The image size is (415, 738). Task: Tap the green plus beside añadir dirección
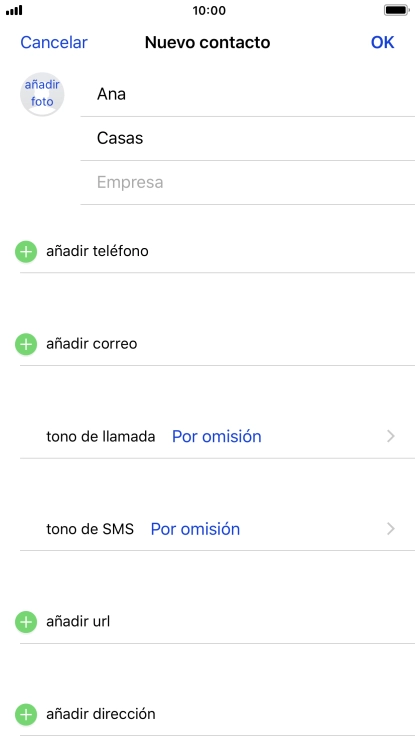tap(26, 715)
